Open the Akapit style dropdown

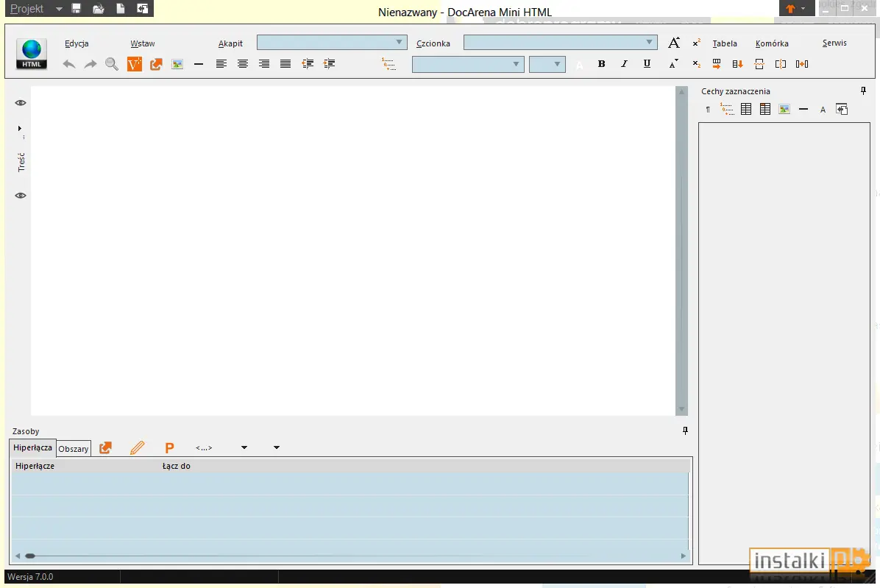(x=332, y=42)
